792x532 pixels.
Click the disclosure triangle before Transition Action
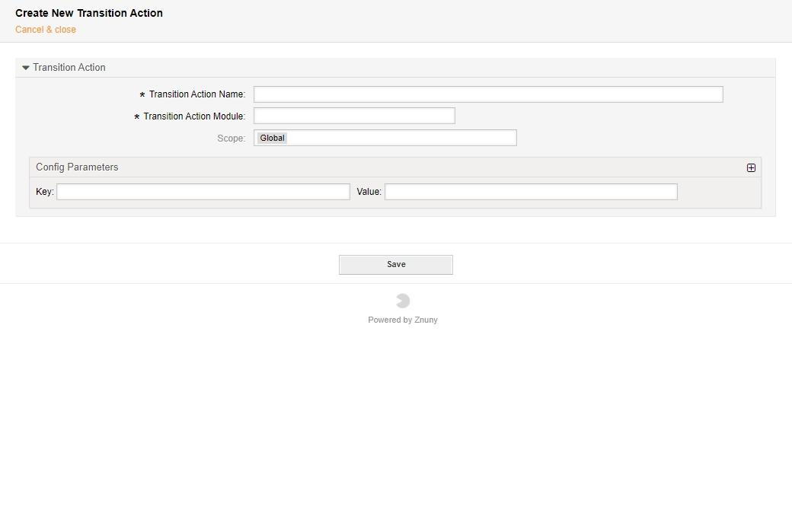point(24,67)
